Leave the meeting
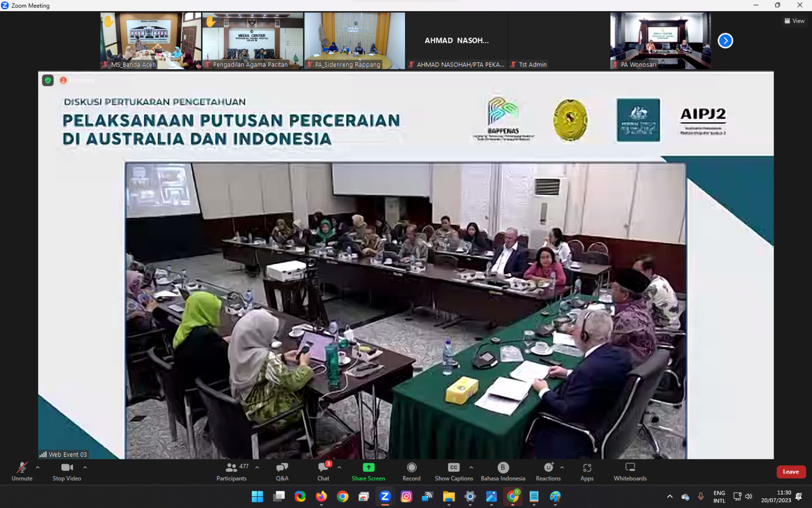 click(791, 472)
